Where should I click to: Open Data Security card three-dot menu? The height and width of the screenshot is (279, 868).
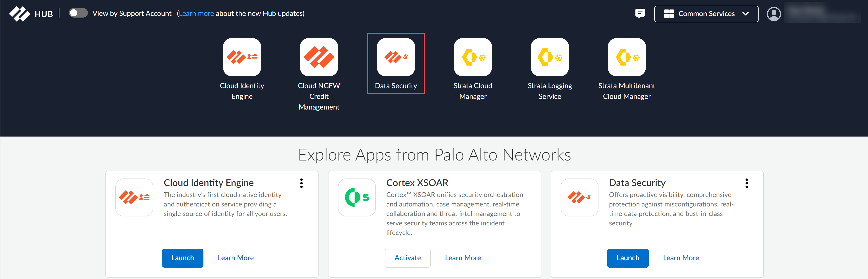(746, 183)
